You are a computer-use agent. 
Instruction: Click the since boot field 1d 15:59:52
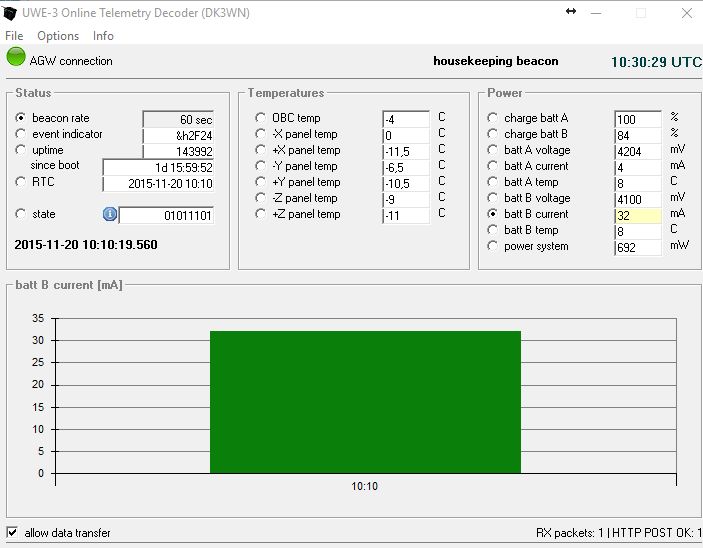click(158, 167)
